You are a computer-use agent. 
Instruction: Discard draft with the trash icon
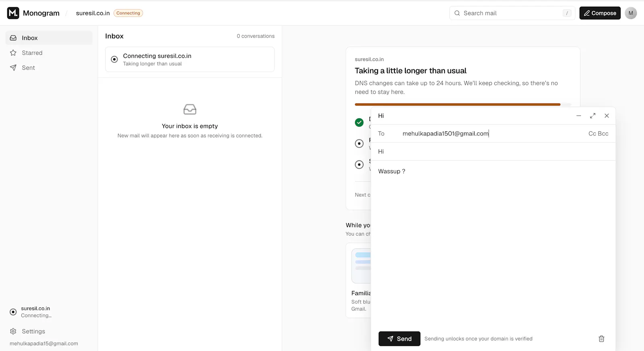click(601, 339)
